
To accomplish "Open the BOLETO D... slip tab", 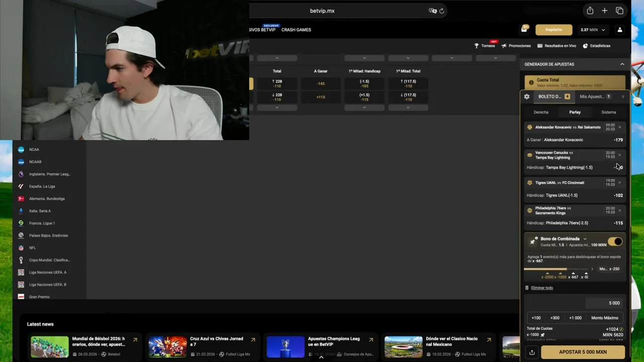I will pyautogui.click(x=554, y=97).
